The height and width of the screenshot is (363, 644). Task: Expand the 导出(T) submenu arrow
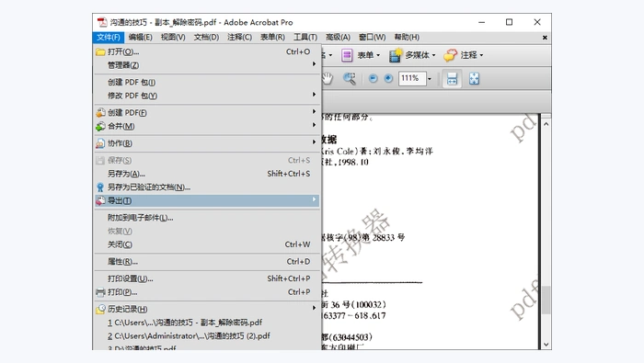314,199
